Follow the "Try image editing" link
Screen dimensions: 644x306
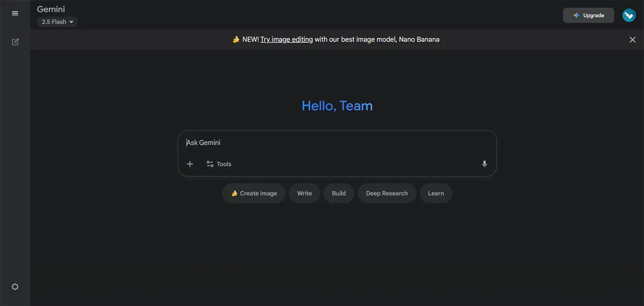coord(287,40)
